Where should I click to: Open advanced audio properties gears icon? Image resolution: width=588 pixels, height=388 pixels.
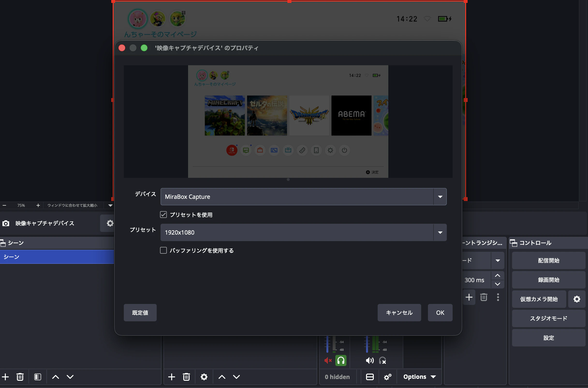(388, 377)
